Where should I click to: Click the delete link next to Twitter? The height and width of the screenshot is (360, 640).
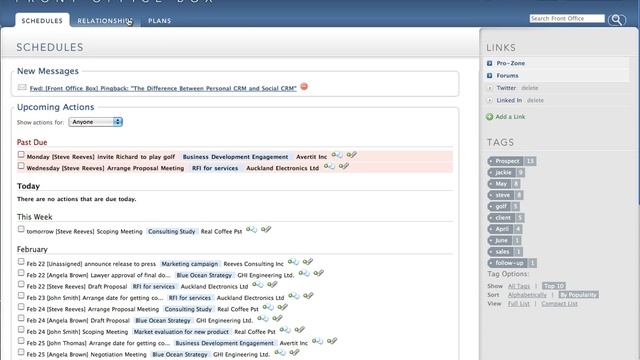coord(529,88)
